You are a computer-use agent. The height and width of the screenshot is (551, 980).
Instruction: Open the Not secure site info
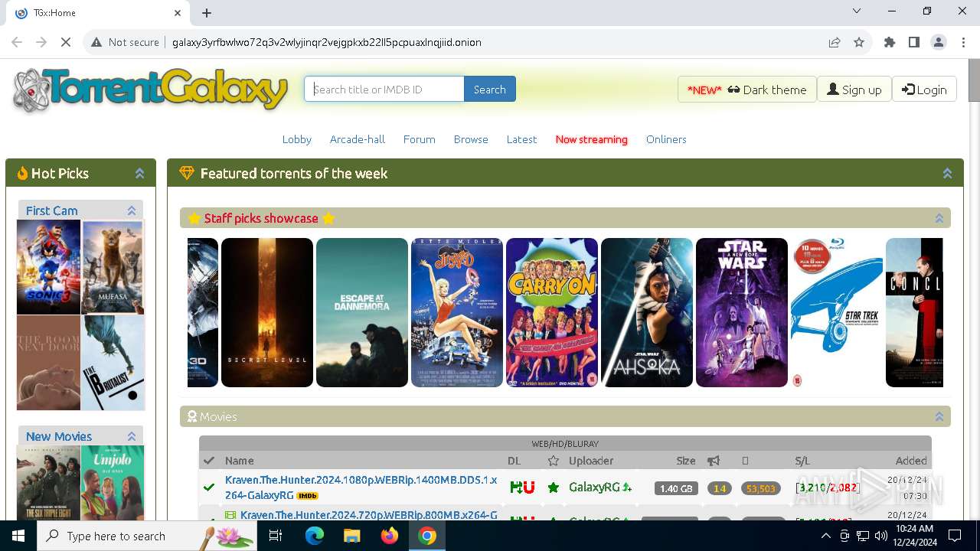click(126, 42)
